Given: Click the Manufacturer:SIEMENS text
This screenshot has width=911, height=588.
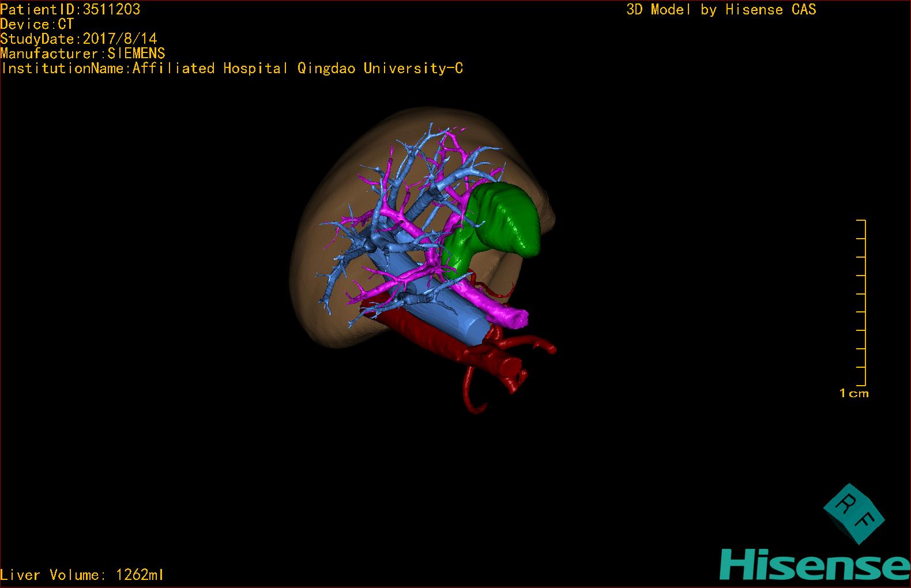Looking at the screenshot, I should pos(82,54).
